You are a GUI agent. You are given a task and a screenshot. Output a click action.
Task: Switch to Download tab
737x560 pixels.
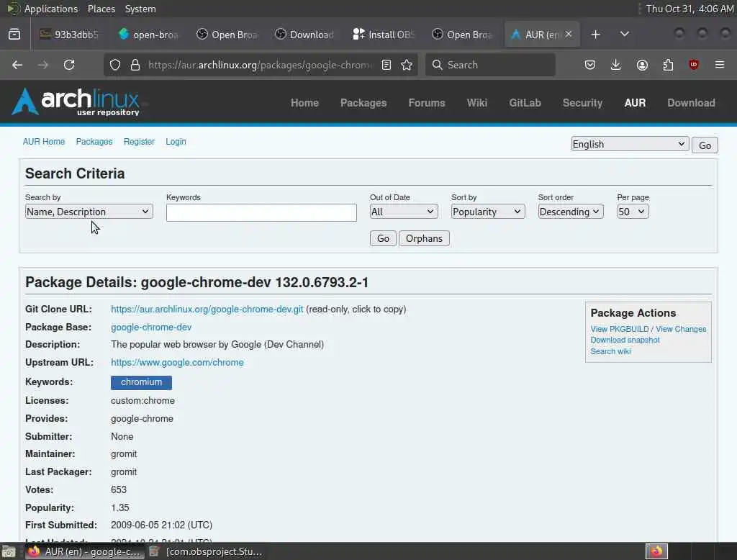point(305,35)
